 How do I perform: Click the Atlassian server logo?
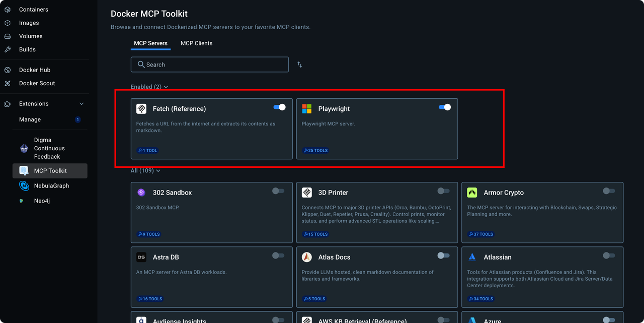tap(472, 257)
